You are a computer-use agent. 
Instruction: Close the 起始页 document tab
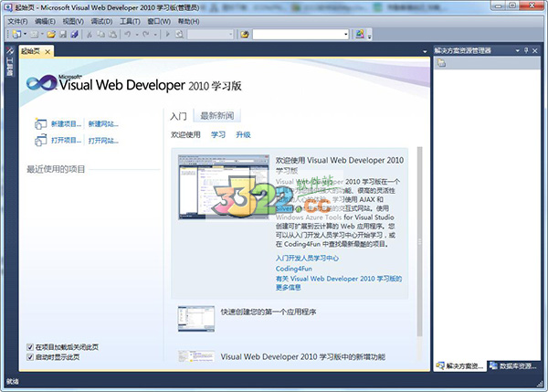(x=48, y=51)
